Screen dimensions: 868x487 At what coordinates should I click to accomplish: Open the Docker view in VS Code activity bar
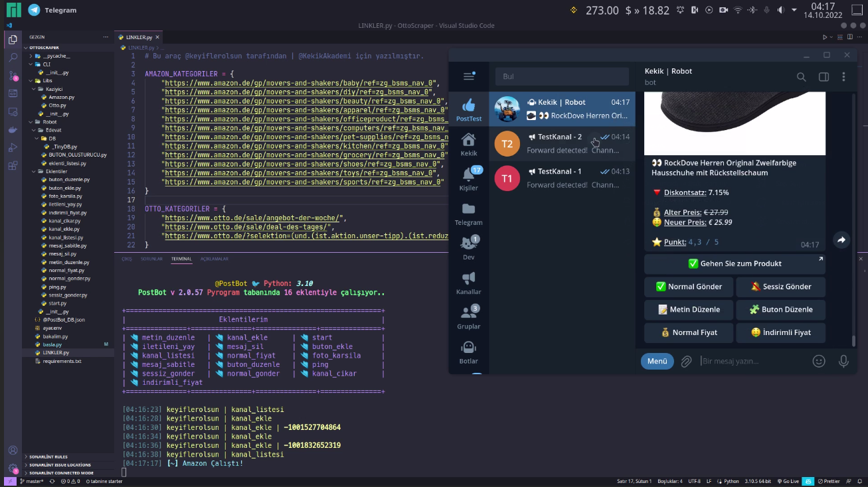coord(13,129)
